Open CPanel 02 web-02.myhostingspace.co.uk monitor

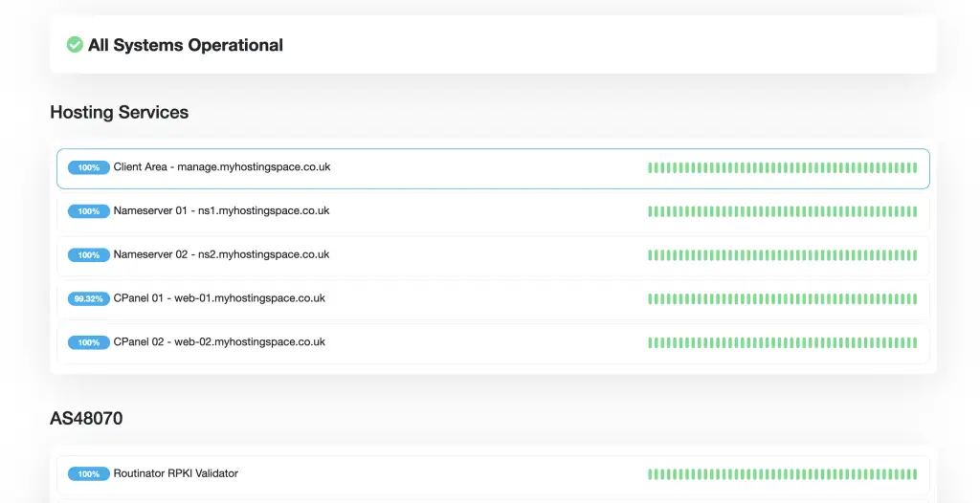tap(493, 342)
